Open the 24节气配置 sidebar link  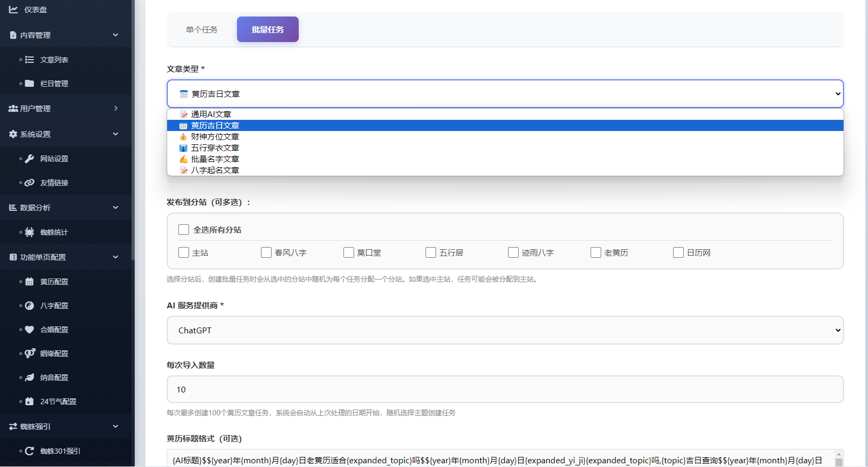coord(58,402)
